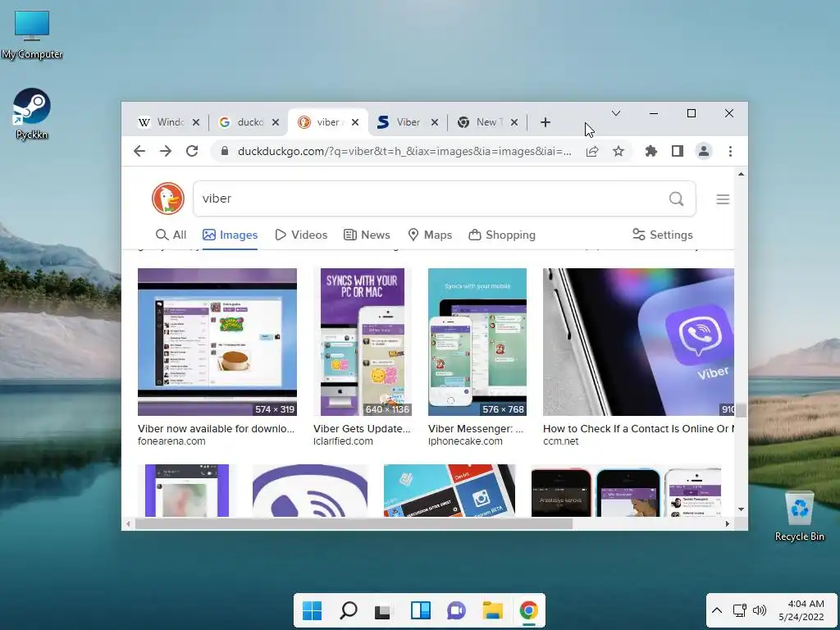Open the Chrome profile avatar

click(x=703, y=151)
